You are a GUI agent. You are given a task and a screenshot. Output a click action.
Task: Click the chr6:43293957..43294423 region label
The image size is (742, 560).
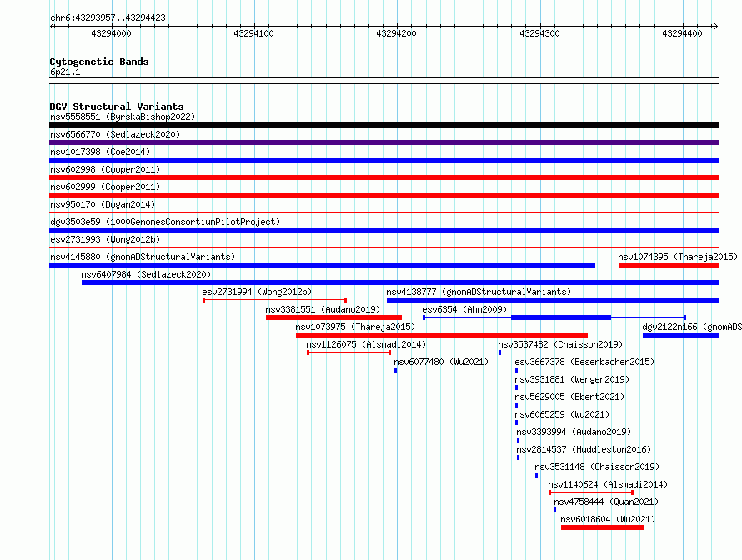coord(108,17)
